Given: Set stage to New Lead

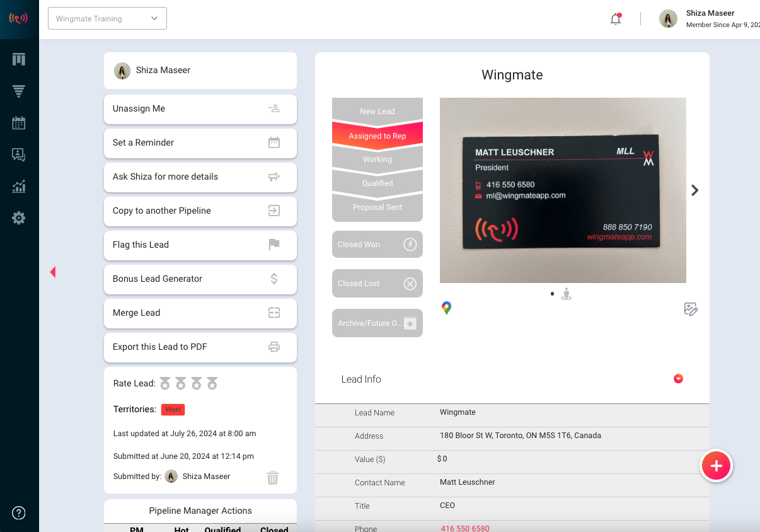Looking at the screenshot, I should (x=377, y=110).
